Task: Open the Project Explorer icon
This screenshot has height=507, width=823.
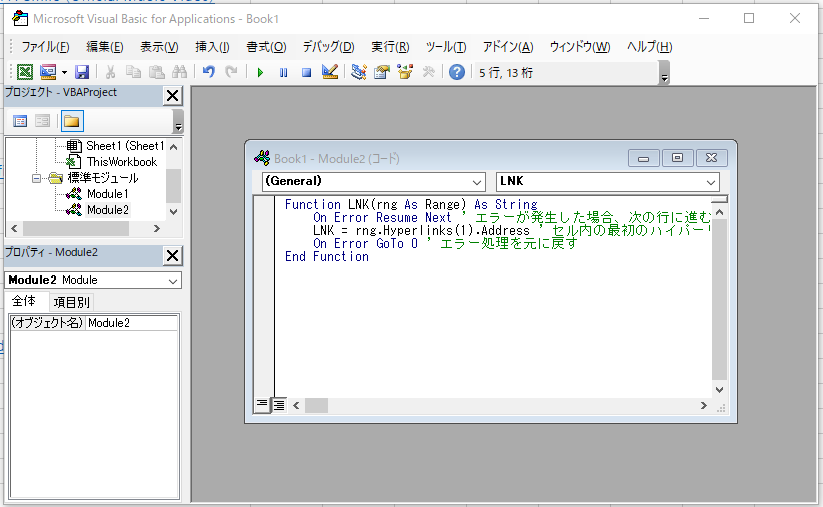Action: point(359,72)
